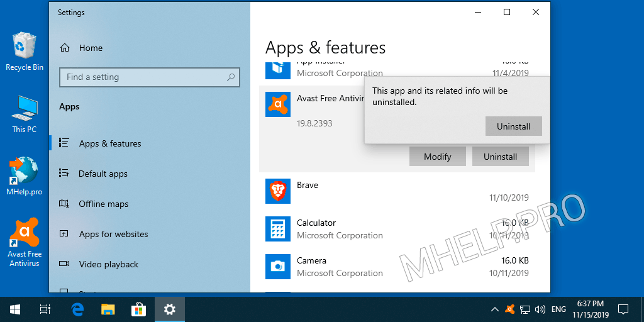The image size is (644, 322).
Task: Click Brave install date 11/10/2019
Action: [509, 197]
